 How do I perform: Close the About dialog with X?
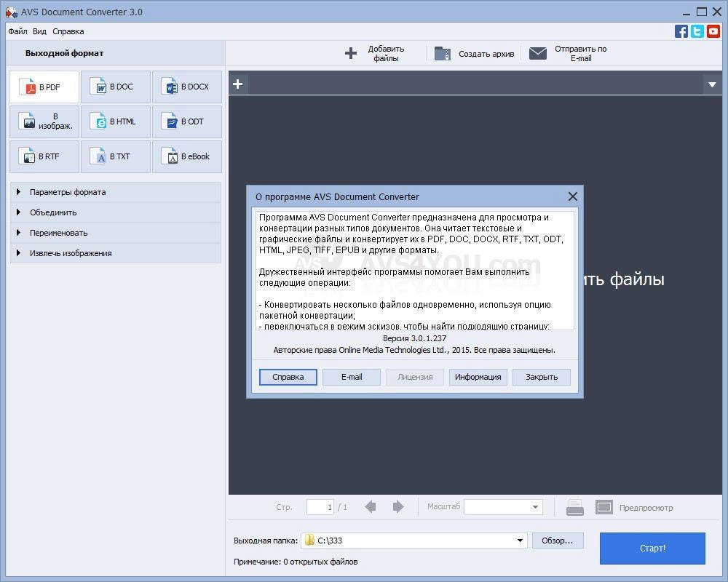click(573, 196)
